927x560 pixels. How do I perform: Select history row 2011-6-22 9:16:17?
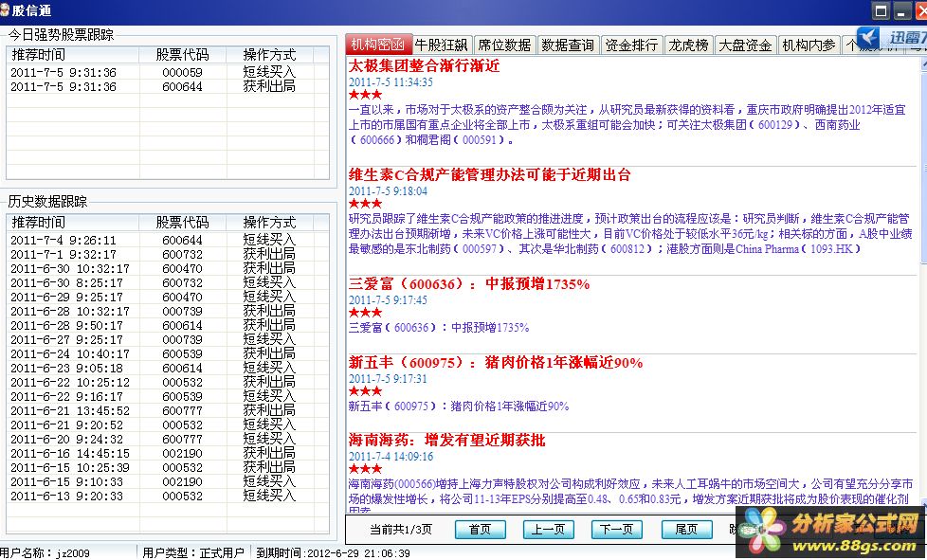[x=168, y=396]
